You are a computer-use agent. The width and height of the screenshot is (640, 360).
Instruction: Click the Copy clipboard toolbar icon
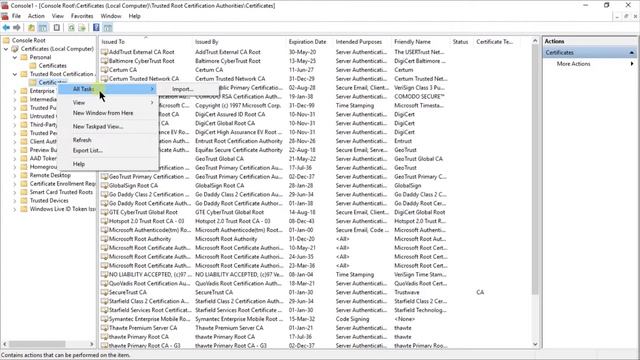pyautogui.click(x=57, y=27)
